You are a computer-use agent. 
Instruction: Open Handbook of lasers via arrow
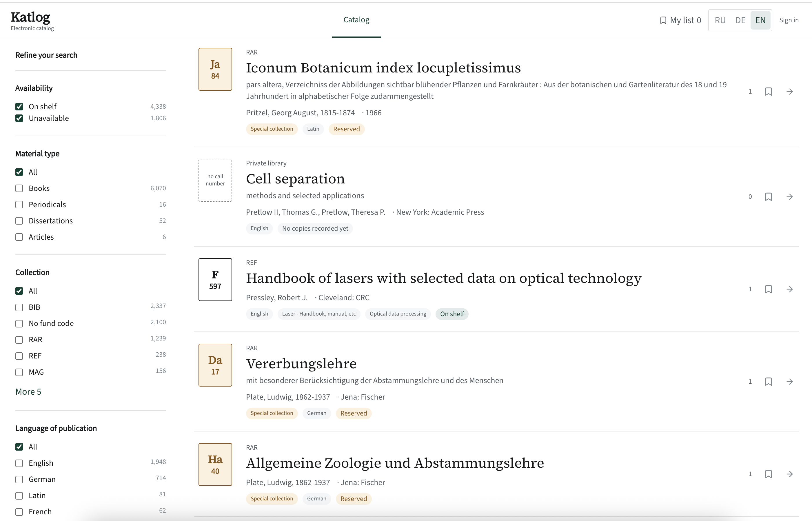click(x=790, y=289)
